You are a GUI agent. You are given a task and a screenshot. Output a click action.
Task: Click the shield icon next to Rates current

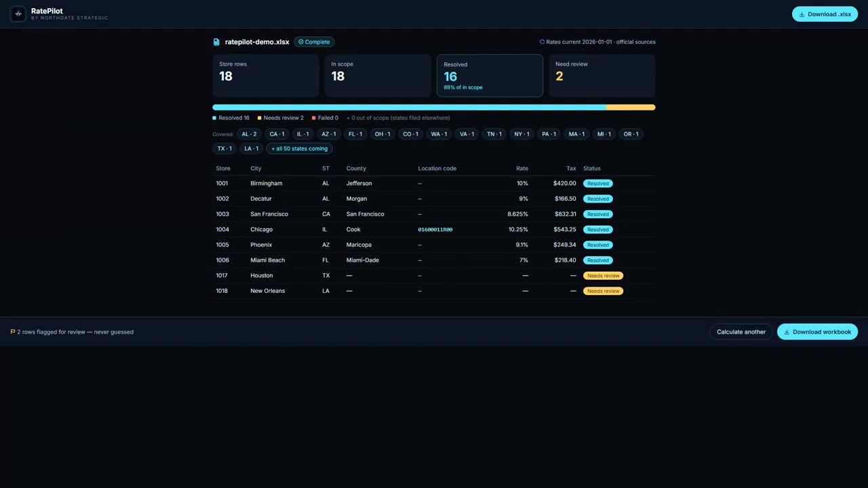click(x=542, y=42)
